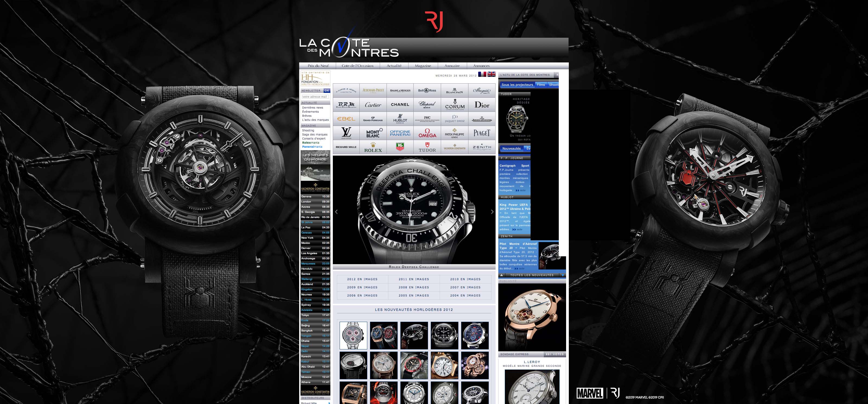Open Cote de l'Occasion menu
Viewport: 868px width, 404px height.
coord(358,66)
